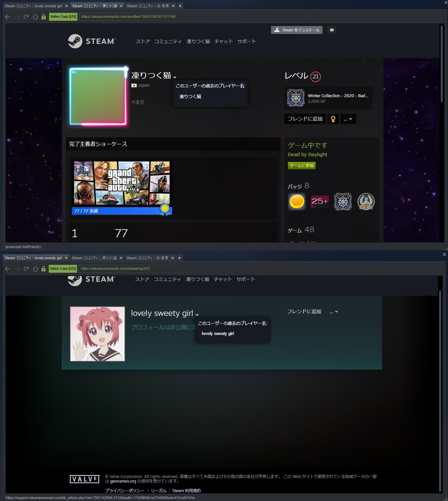
Task: Click フレンドに追加 on the lovely sweety girl profile
Action: [x=304, y=312]
